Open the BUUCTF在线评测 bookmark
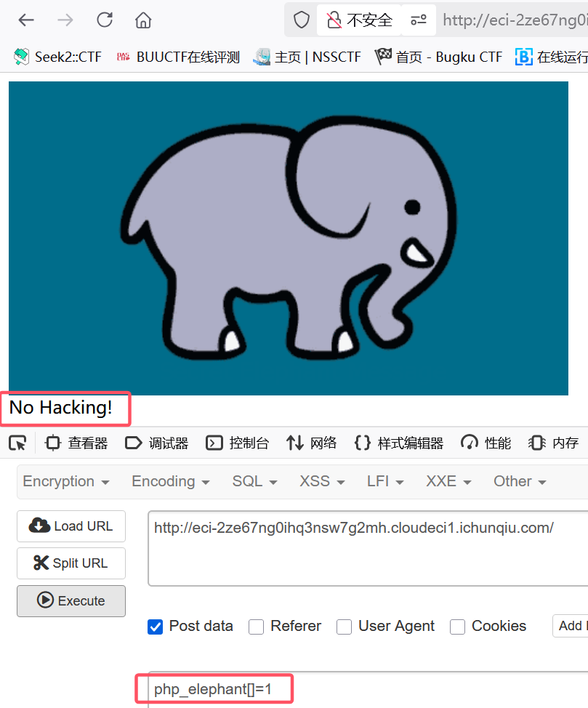Screen dimensions: 588x708 [x=178, y=57]
